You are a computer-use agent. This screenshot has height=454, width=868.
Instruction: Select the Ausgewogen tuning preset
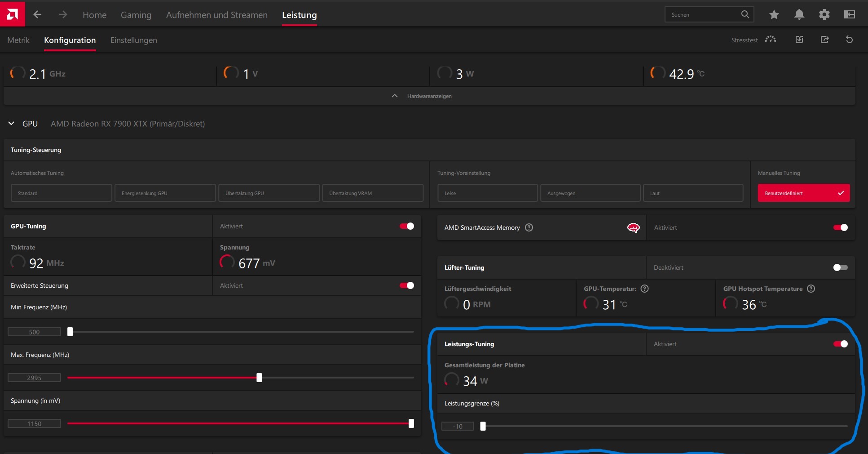(590, 193)
